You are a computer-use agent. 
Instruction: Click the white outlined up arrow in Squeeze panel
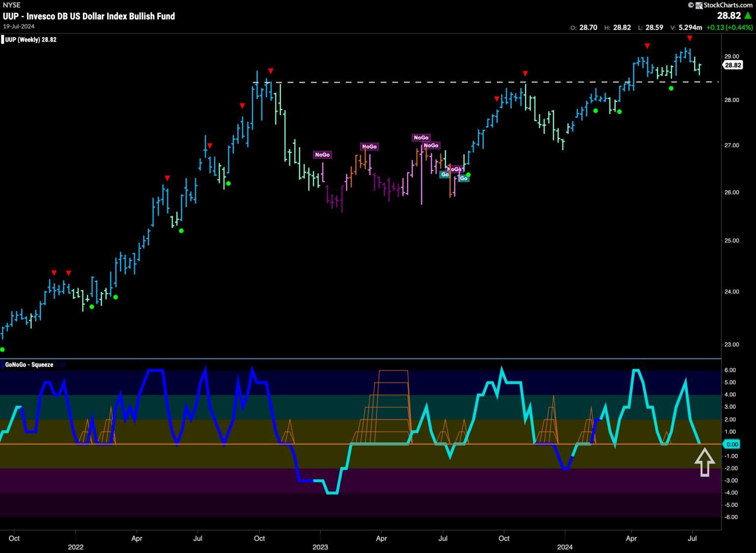tap(704, 462)
